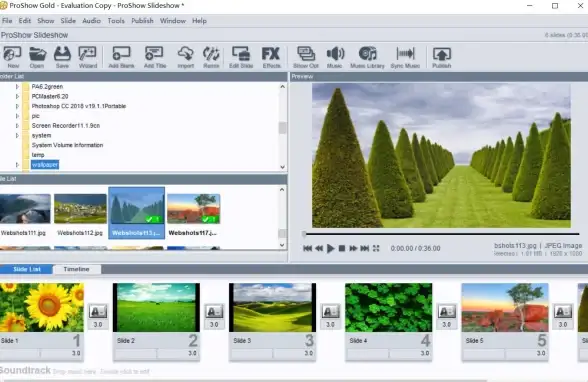
Task: Open the Window menu
Action: point(173,21)
